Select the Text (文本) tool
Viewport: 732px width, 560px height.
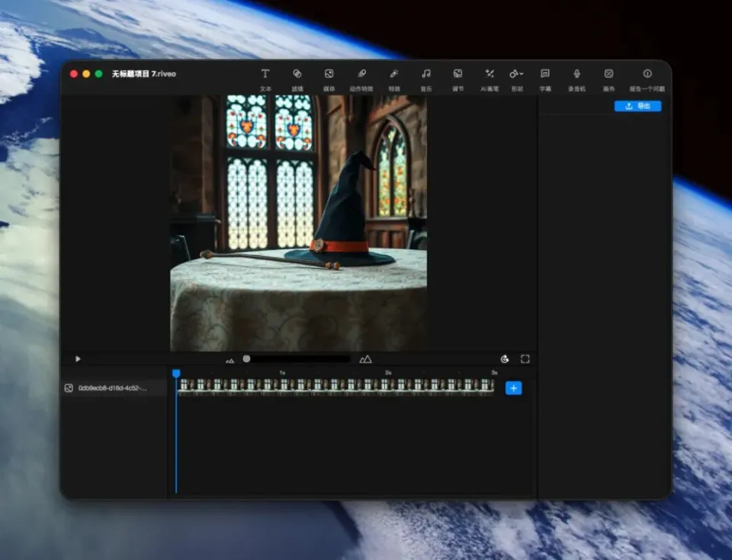(x=265, y=75)
